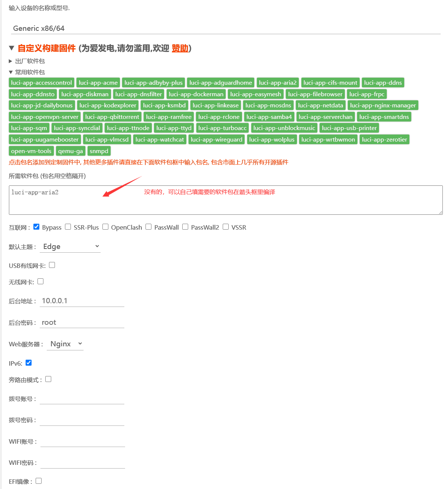The height and width of the screenshot is (489, 448).
Task: Select luci-app-serverchan package tag
Action: pyautogui.click(x=326, y=117)
